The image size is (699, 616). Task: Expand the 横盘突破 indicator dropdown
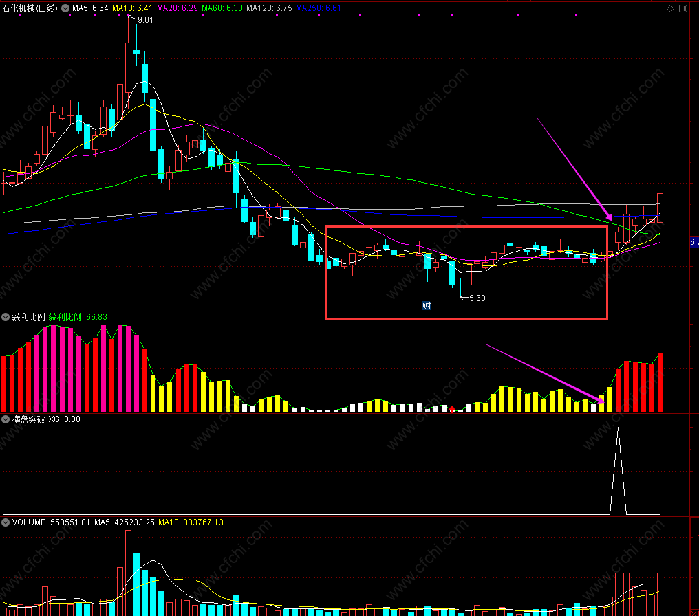[x=6, y=419]
